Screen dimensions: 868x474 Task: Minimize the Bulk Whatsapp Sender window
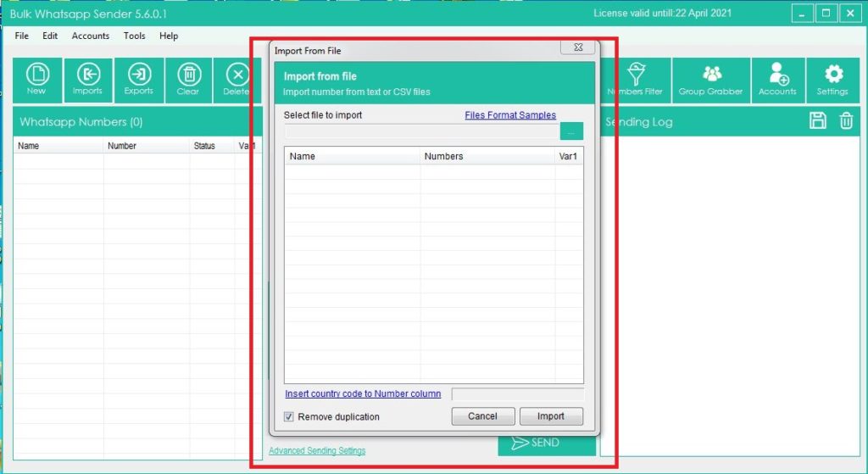point(802,14)
